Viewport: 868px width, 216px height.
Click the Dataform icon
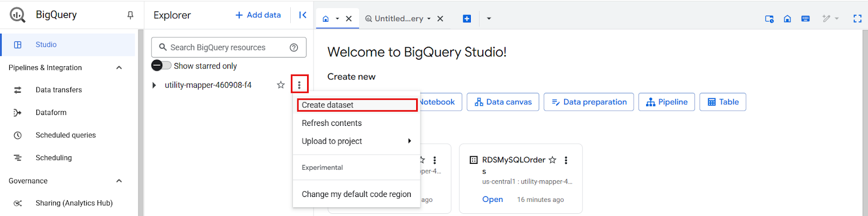pos(17,112)
